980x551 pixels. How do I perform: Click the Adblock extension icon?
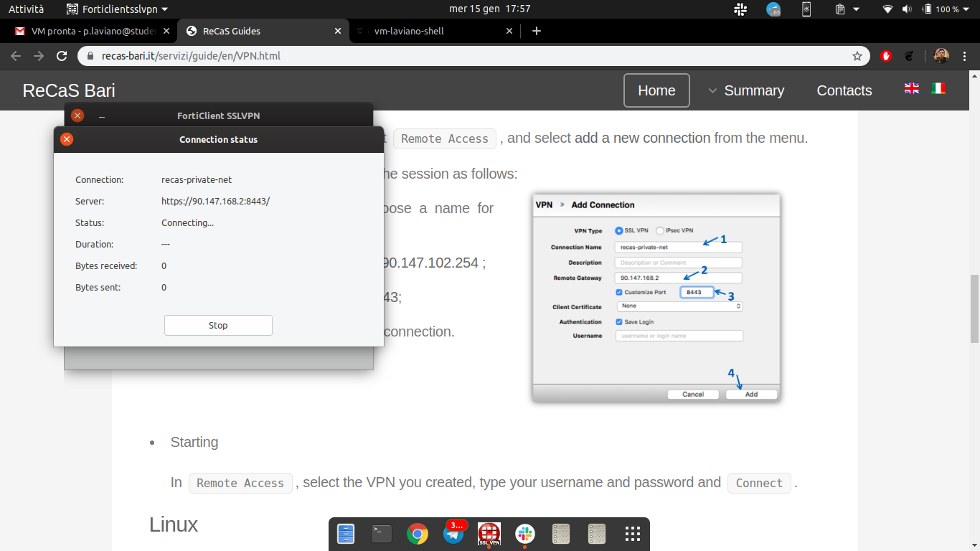pyautogui.click(x=886, y=56)
